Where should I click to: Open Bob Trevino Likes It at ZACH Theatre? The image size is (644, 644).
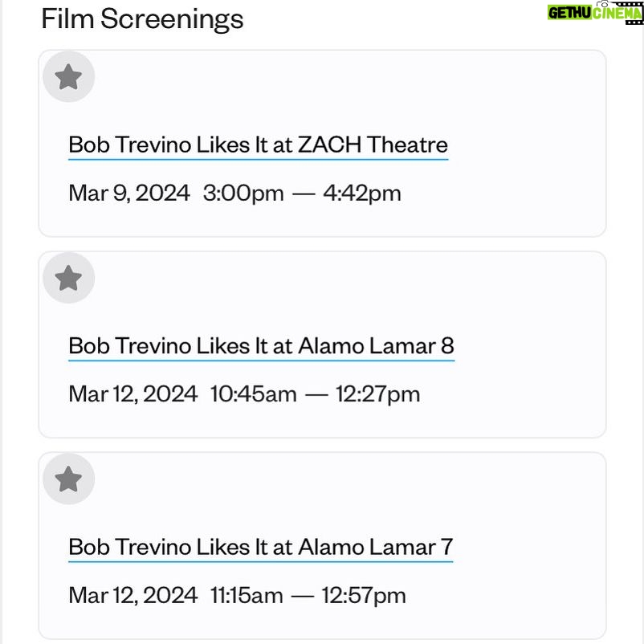pos(258,145)
